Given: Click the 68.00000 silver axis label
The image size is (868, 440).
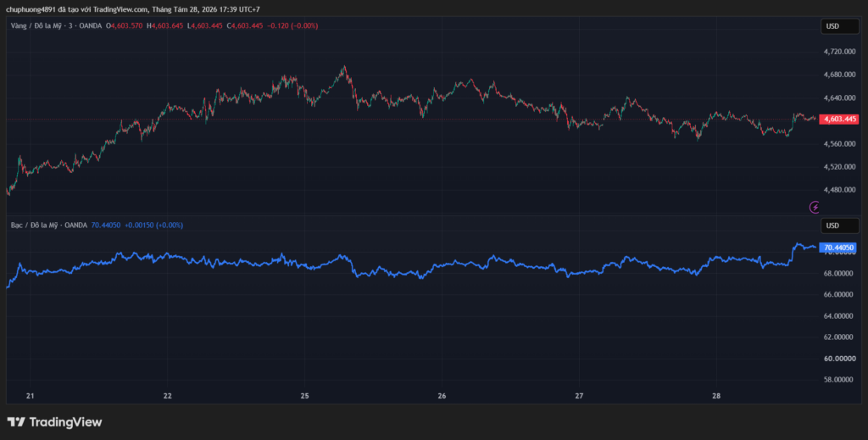Looking at the screenshot, I should coord(839,273).
